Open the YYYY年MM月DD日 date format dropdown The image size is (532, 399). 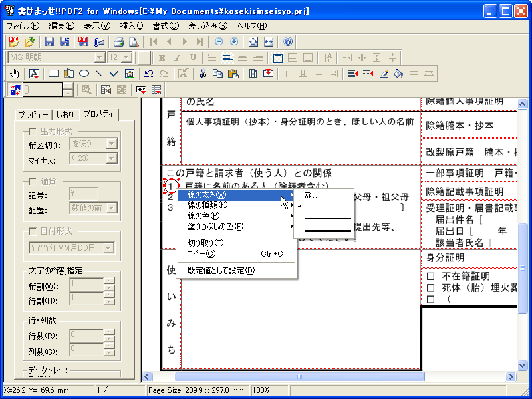(x=108, y=248)
